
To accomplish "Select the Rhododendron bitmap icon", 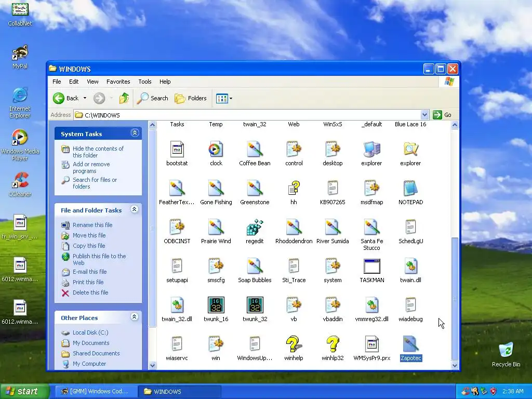I will point(294,228).
